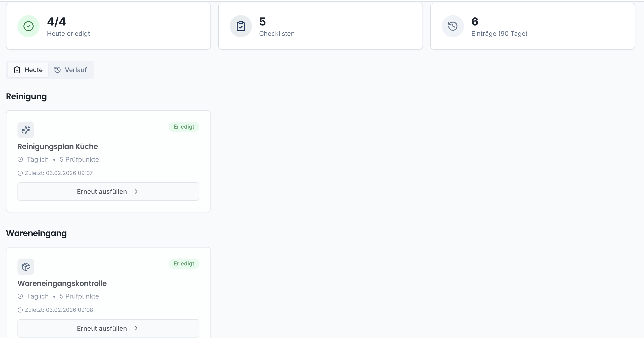Click chevron arrow in Reinigungsplan Erneut ausfüllen button
644x338 pixels.
click(x=136, y=192)
